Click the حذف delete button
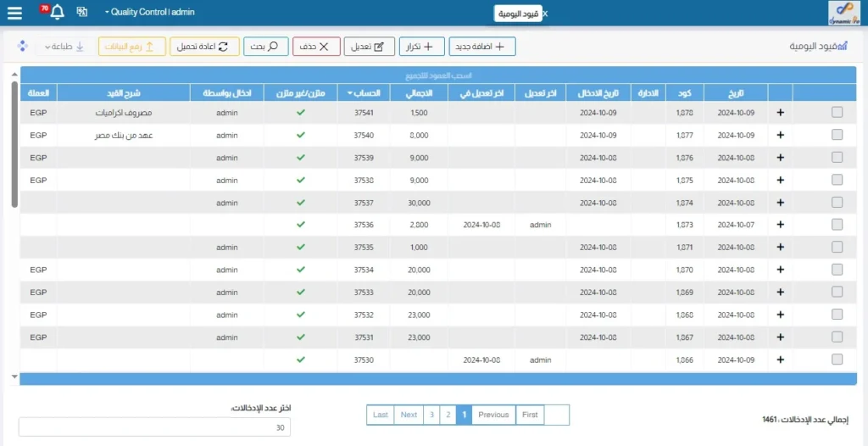Screen dimensions: 868x446 pos(317,47)
